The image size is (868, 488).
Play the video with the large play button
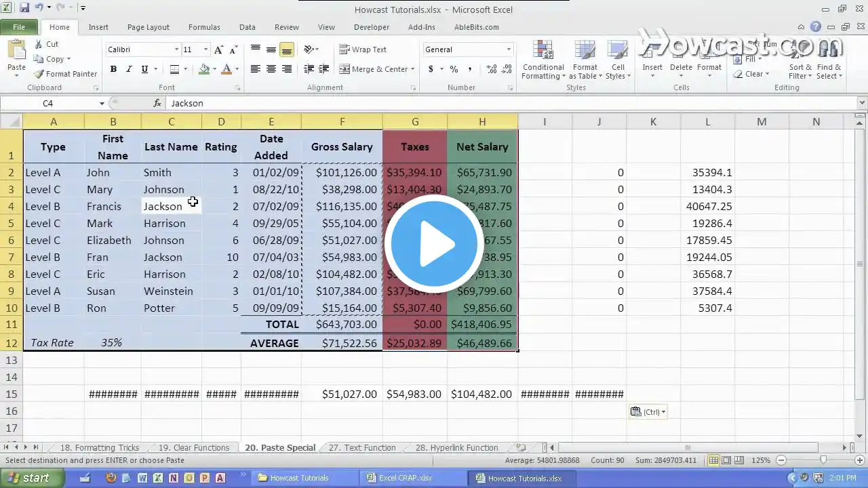point(434,244)
